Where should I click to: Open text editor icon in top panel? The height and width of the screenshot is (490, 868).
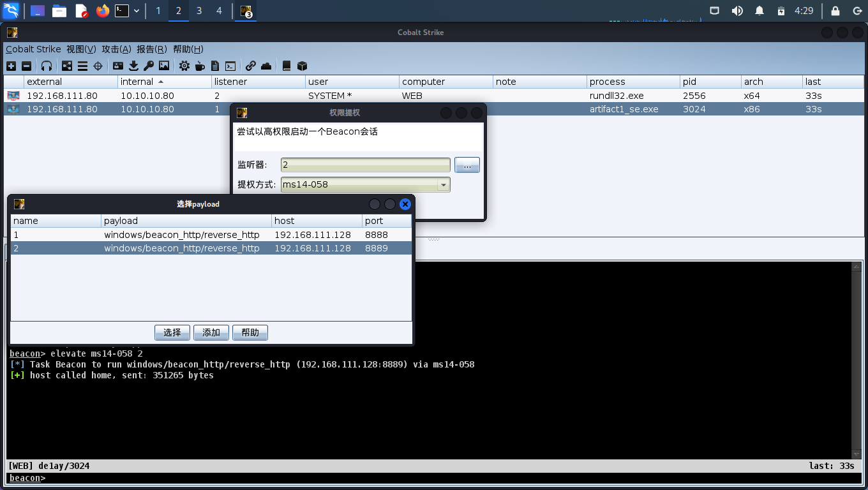tap(81, 11)
